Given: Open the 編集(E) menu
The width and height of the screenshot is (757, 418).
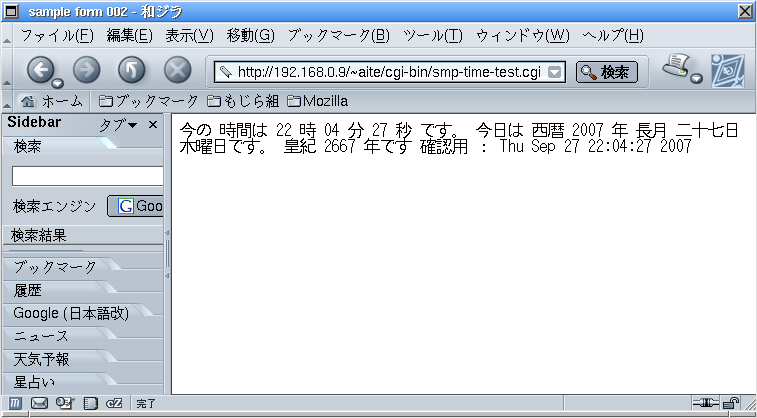Looking at the screenshot, I should click(129, 36).
